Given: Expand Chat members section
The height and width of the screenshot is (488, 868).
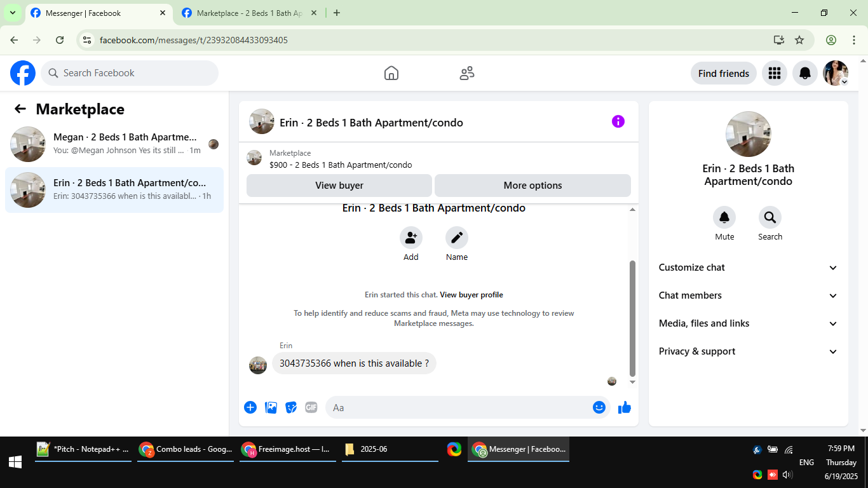Looking at the screenshot, I should (749, 295).
